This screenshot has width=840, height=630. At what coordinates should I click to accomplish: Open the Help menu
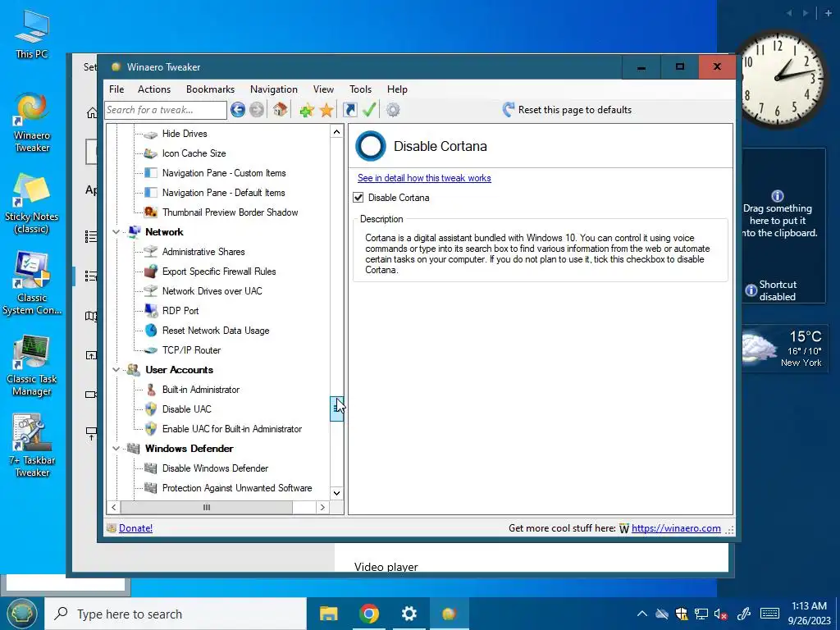(398, 89)
